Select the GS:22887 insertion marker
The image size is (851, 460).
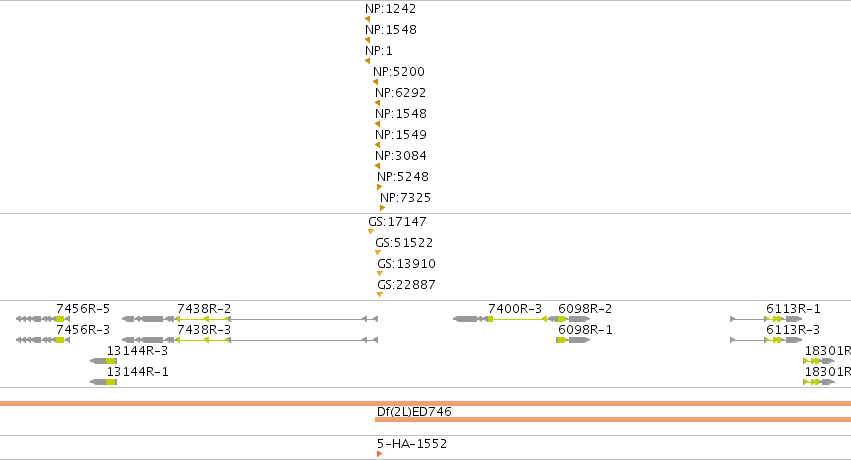click(380, 295)
